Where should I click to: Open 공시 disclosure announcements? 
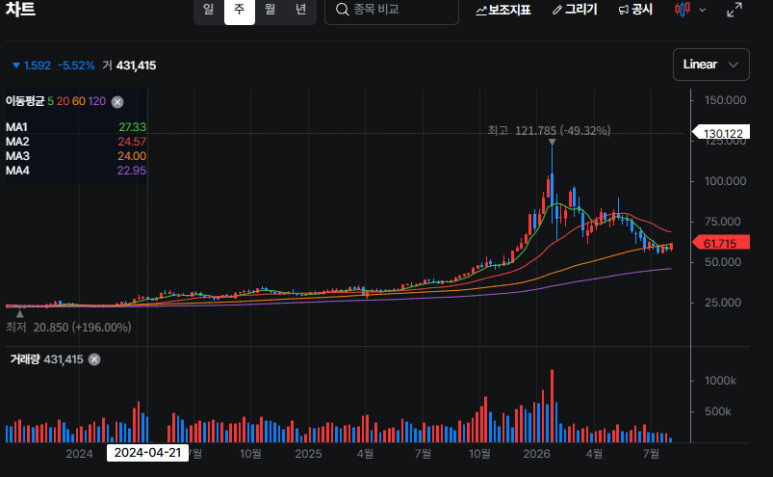coord(635,9)
